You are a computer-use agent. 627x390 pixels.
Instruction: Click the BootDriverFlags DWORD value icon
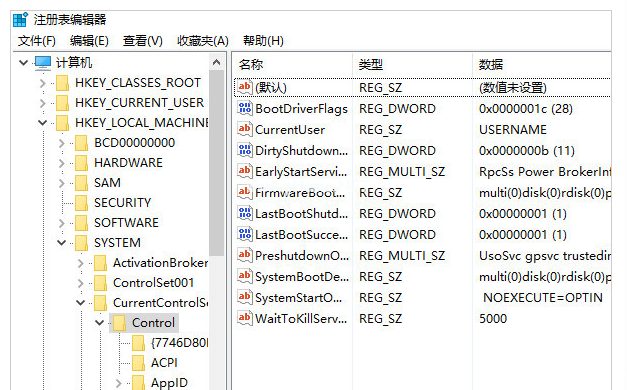click(x=245, y=108)
